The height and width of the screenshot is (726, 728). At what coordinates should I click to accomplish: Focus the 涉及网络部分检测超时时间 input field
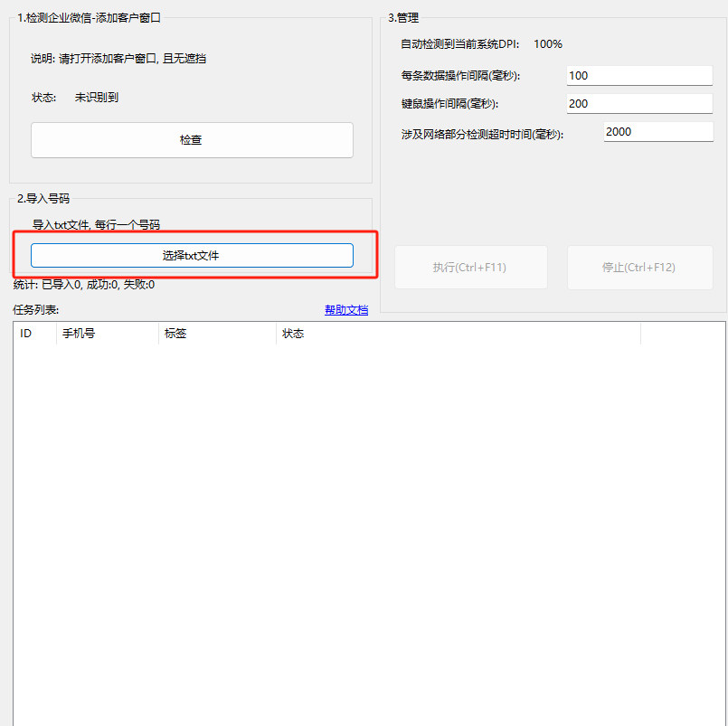click(657, 132)
